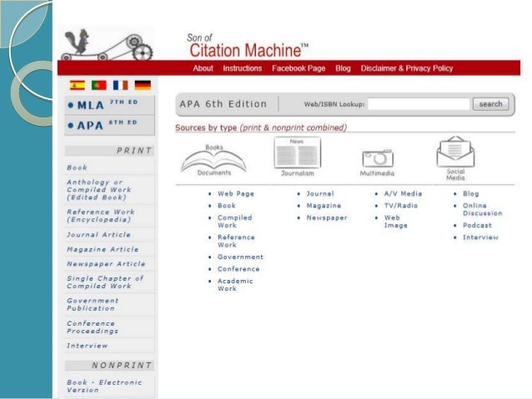Click the Spanish flag icon
The height and width of the screenshot is (399, 532).
pyautogui.click(x=78, y=85)
